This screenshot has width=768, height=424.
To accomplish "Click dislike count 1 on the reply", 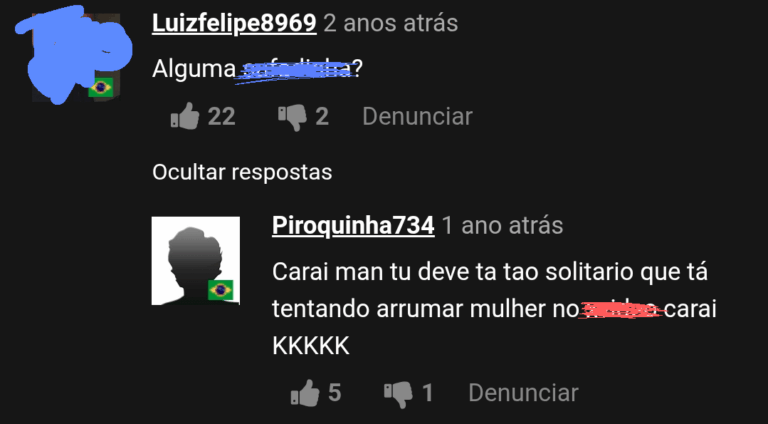I will click(x=428, y=393).
